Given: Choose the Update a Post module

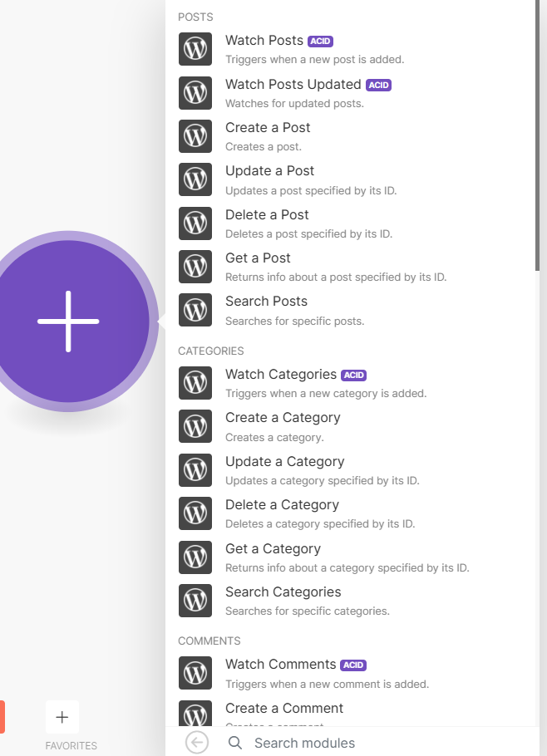Looking at the screenshot, I should click(269, 171).
